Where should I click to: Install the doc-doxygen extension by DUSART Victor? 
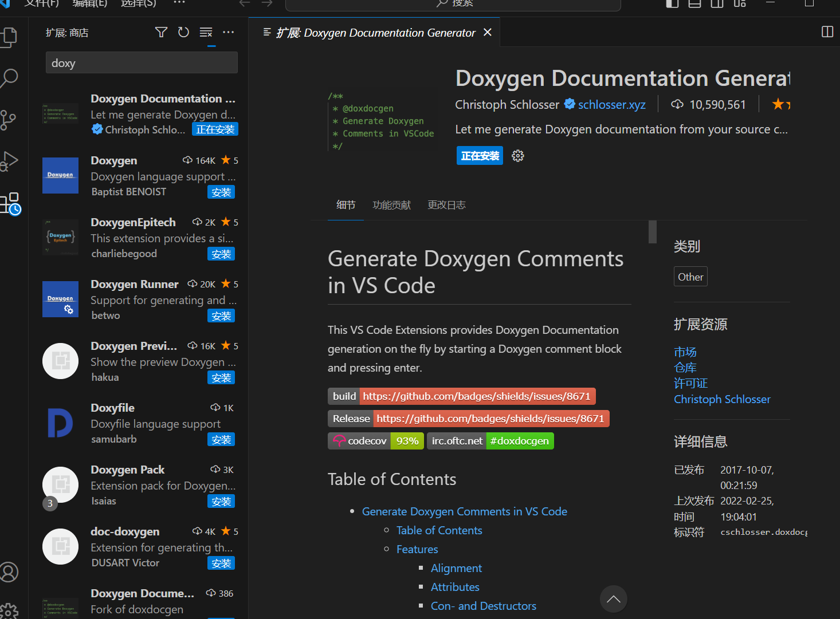[x=221, y=563]
